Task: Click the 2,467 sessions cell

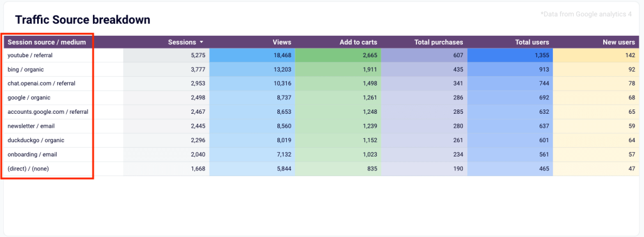Action: pos(166,112)
